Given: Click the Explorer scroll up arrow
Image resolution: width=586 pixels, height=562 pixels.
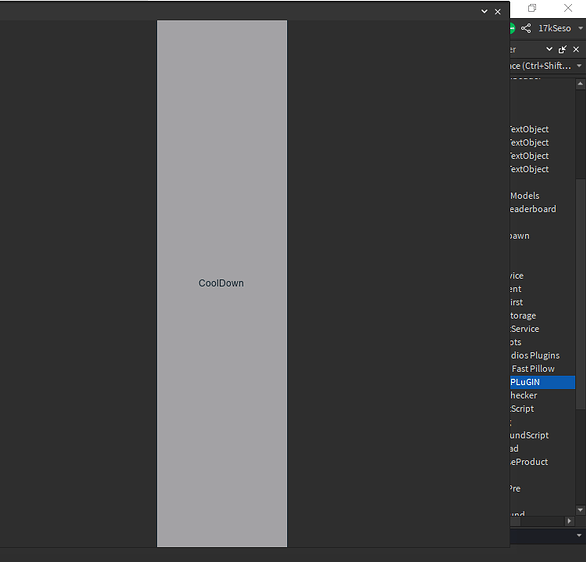Looking at the screenshot, I should [580, 84].
